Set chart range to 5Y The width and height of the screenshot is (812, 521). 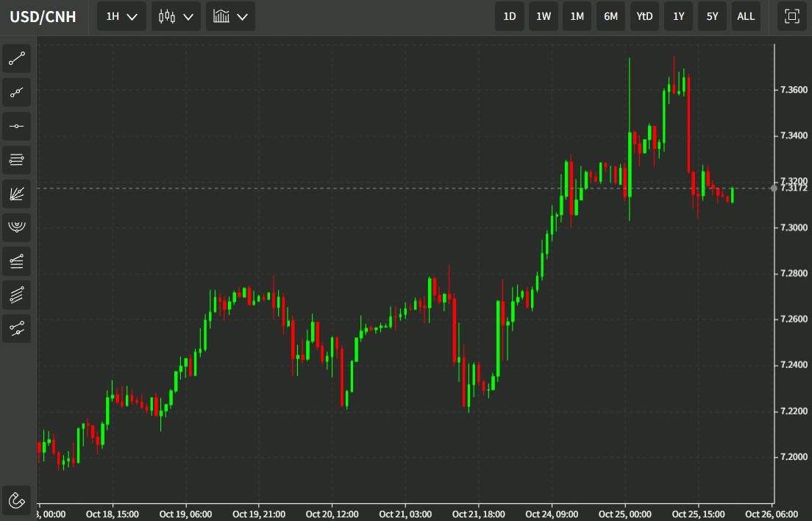[x=712, y=17]
